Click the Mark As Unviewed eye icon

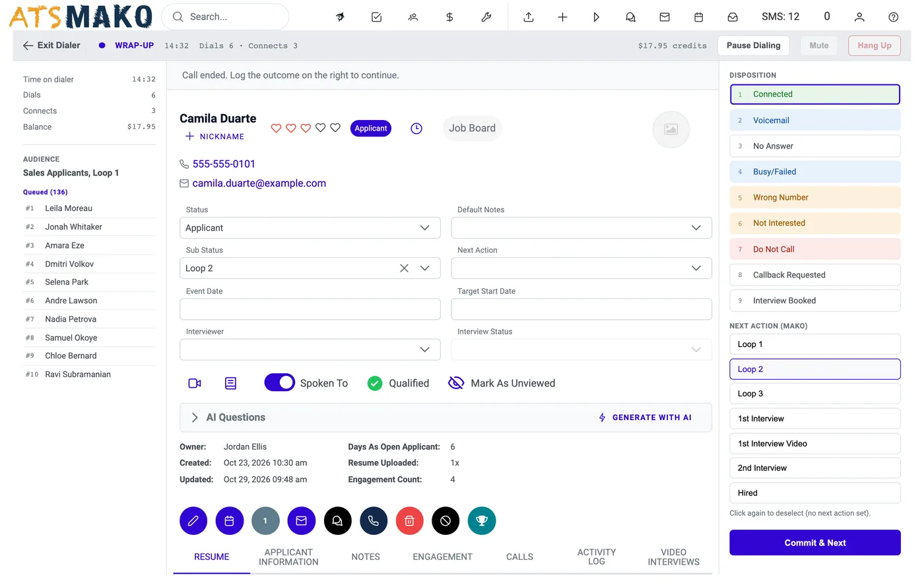point(456,383)
